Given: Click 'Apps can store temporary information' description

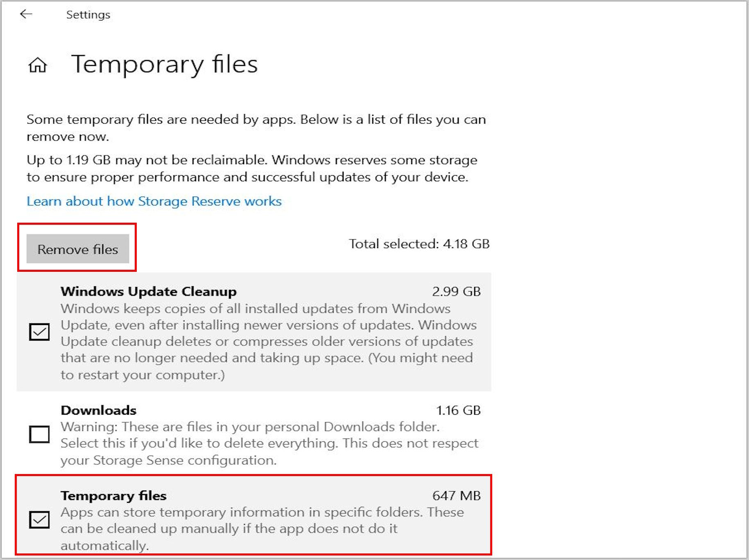Looking at the screenshot, I should pyautogui.click(x=262, y=528).
